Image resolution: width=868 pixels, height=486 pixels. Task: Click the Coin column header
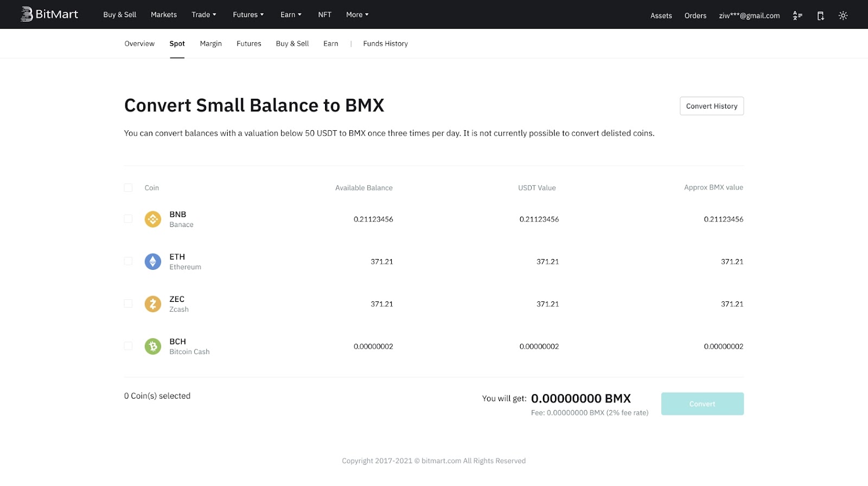click(152, 188)
